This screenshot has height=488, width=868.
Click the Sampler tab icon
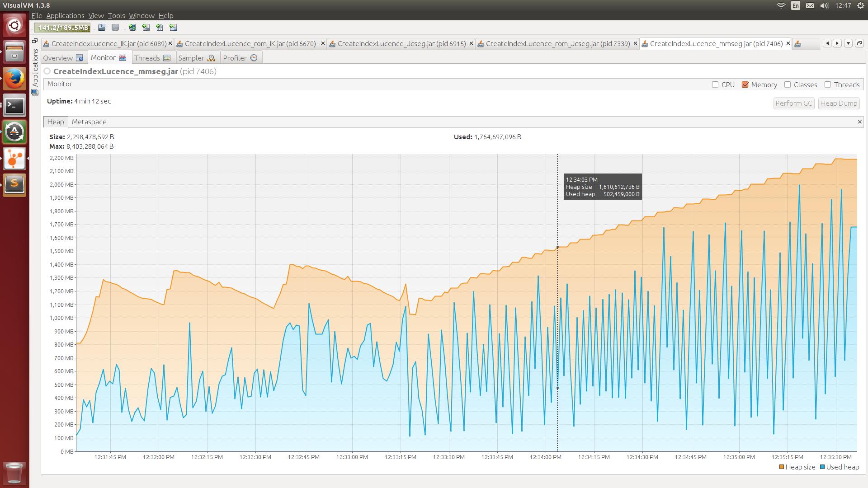point(211,58)
